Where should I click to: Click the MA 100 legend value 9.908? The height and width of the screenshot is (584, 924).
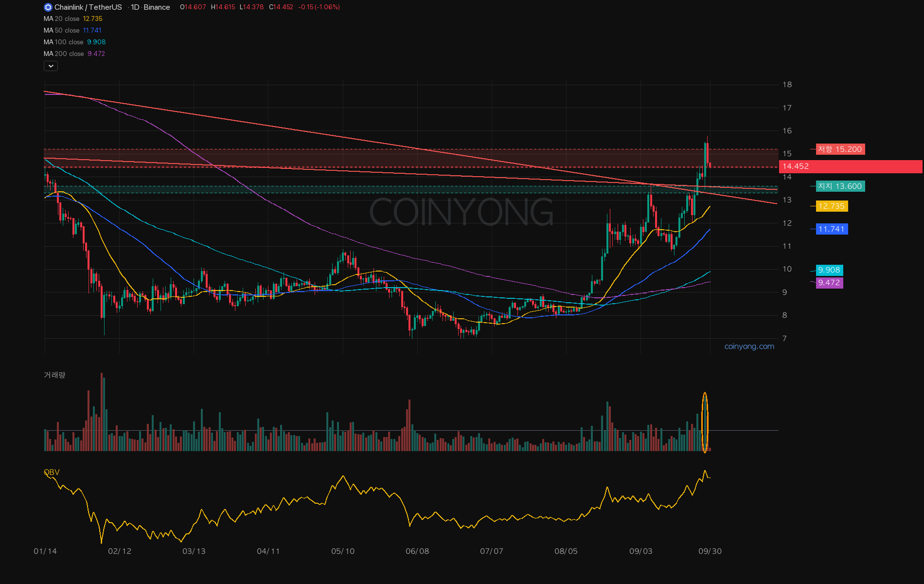pos(96,42)
